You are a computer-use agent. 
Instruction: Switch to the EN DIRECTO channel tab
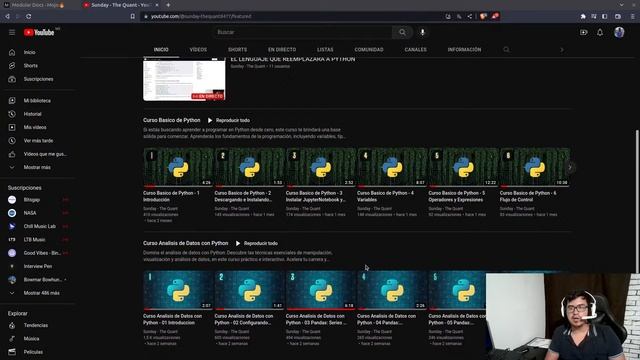[x=282, y=49]
